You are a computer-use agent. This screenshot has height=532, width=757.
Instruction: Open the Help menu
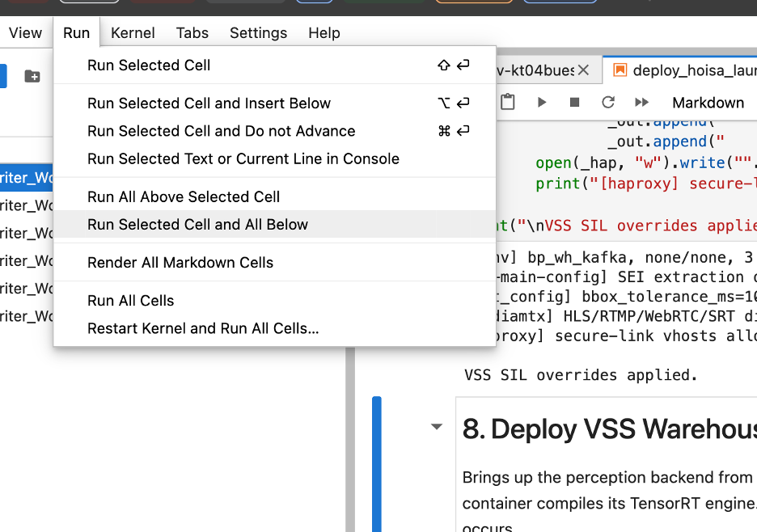(324, 33)
